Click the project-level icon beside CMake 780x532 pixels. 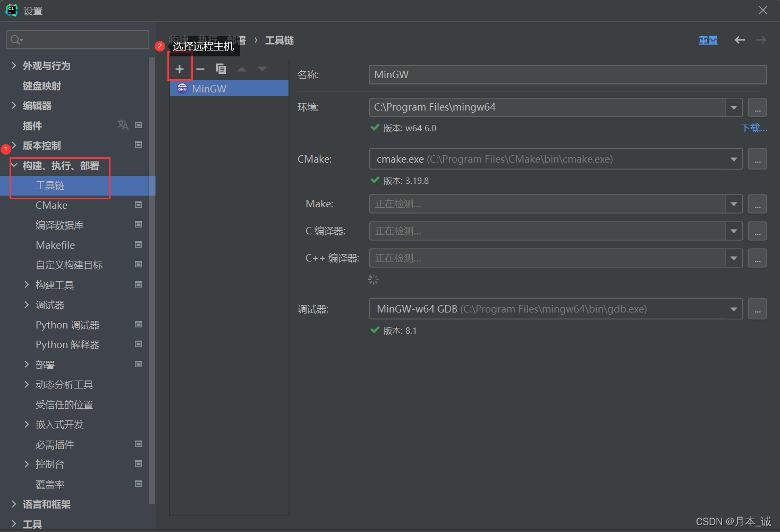pyautogui.click(x=139, y=205)
